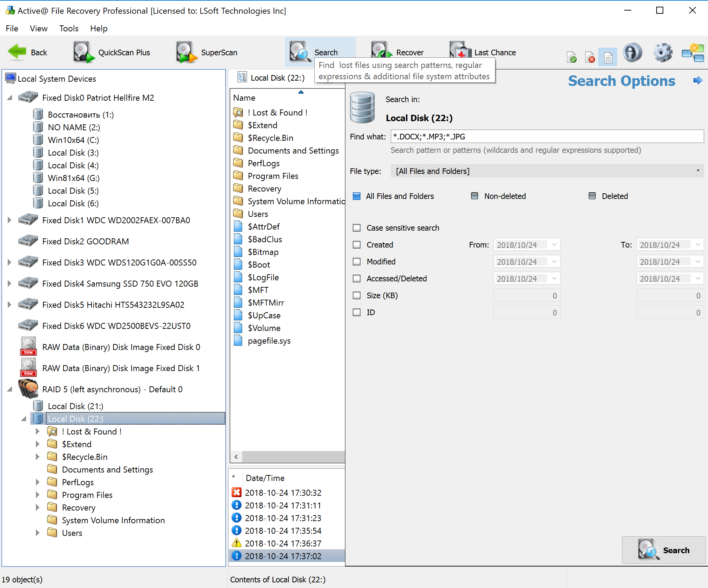Expand Fixed Disk1 WDC WD2002FAEX
The height and width of the screenshot is (588, 708).
[10, 220]
